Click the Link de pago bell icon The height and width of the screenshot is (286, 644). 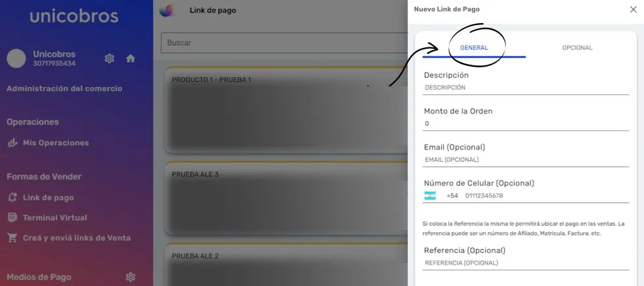[13, 198]
